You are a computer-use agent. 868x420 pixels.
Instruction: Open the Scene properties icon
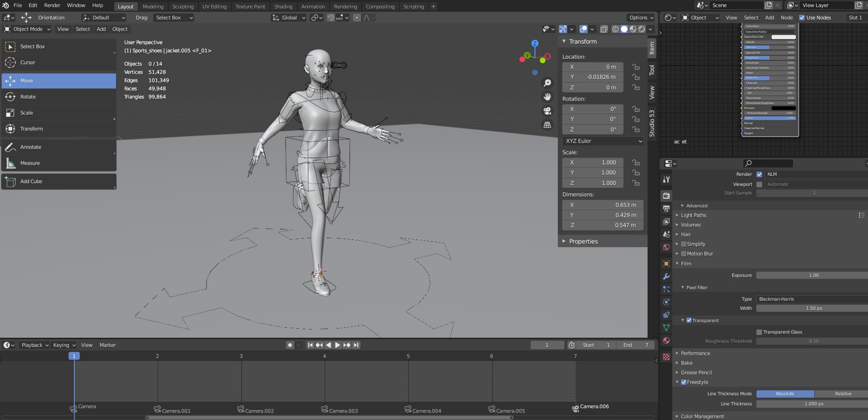(666, 234)
